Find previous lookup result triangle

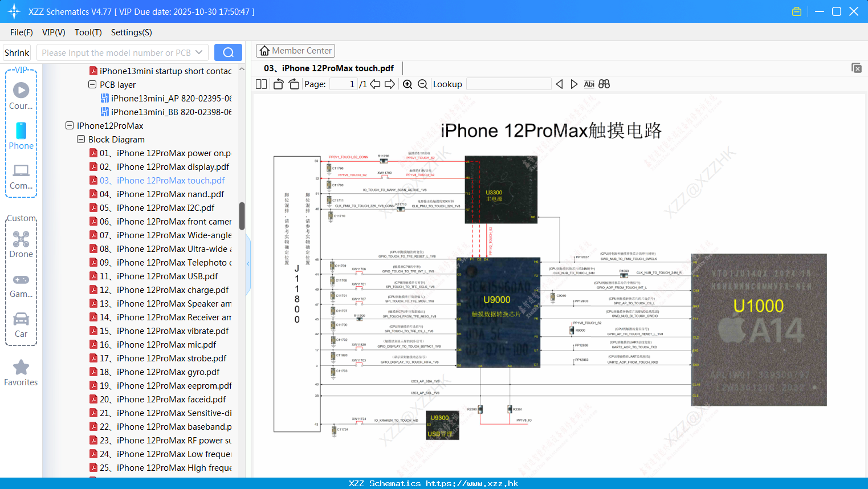(x=559, y=84)
